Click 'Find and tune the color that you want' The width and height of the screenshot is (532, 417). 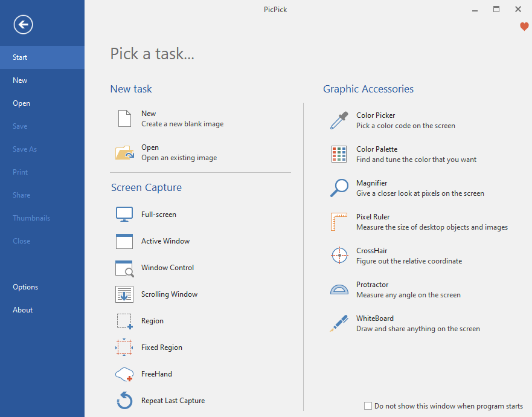click(x=416, y=160)
